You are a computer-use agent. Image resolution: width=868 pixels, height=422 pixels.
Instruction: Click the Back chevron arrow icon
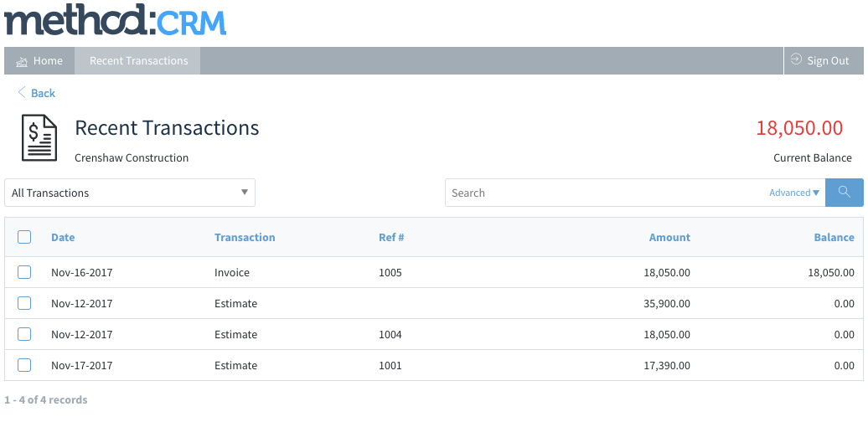point(22,92)
